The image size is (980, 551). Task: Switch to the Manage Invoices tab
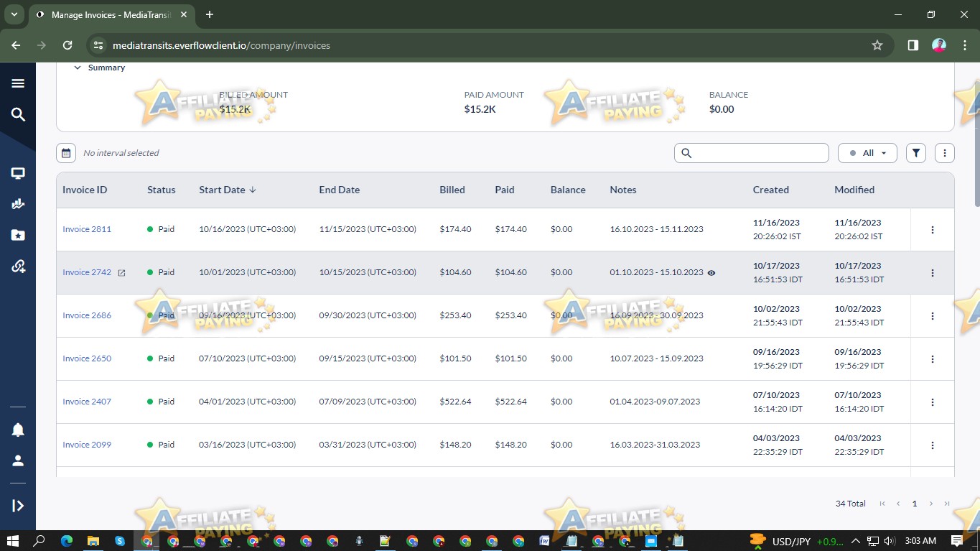click(111, 14)
